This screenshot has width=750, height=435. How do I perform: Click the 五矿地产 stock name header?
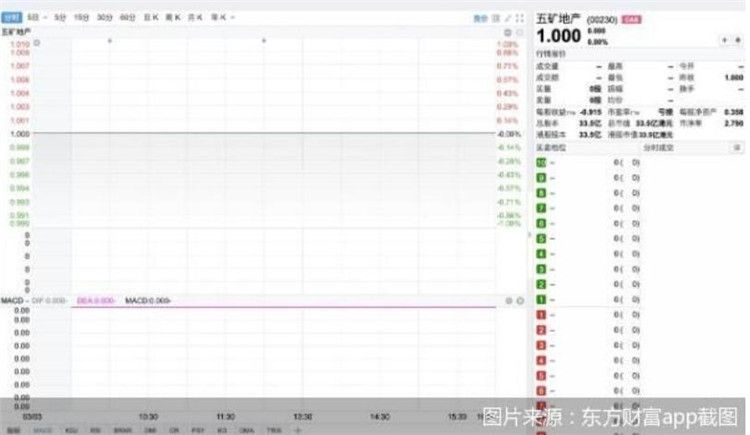[556, 18]
